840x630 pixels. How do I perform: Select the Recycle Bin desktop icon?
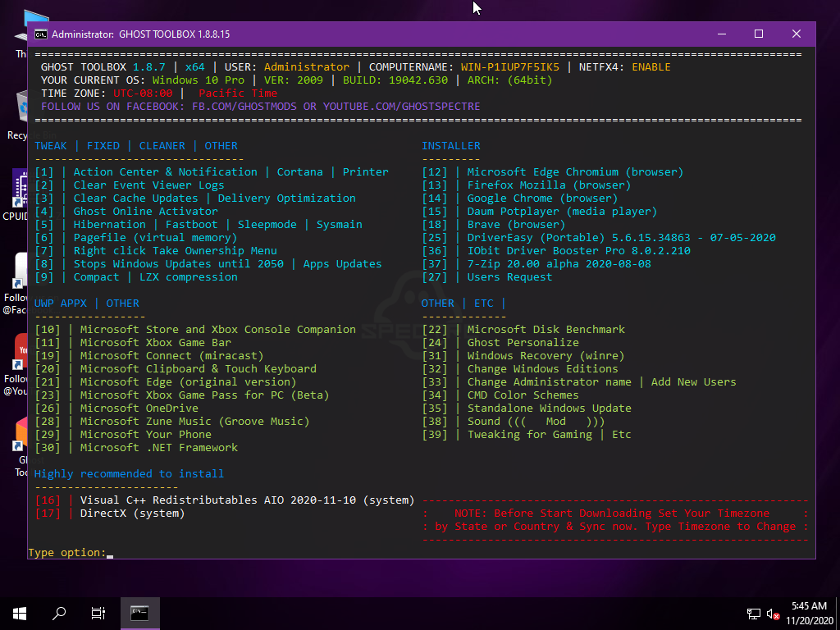click(x=18, y=115)
